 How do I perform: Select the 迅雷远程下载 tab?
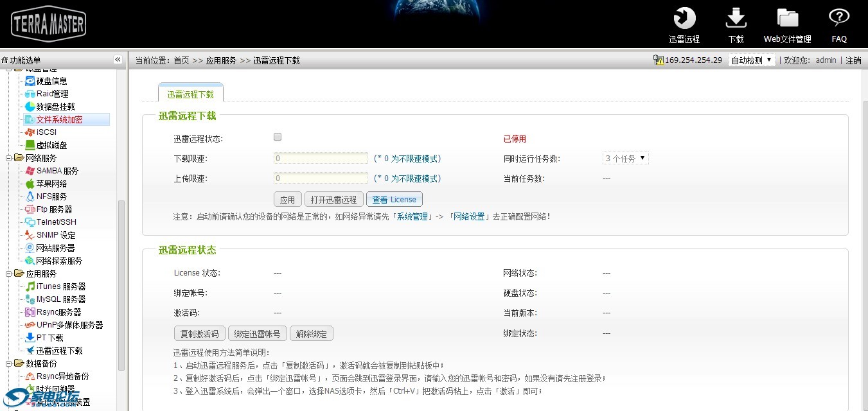(x=191, y=94)
